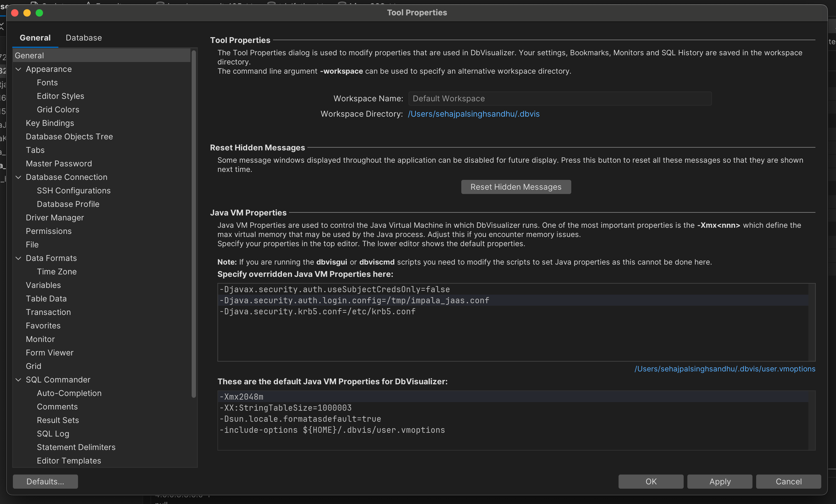Select Transaction in the settings tree

click(48, 312)
